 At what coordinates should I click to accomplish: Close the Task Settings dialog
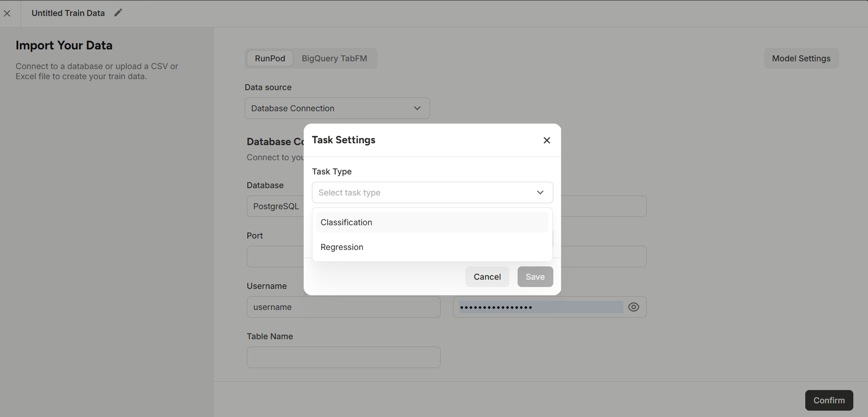pyautogui.click(x=547, y=140)
